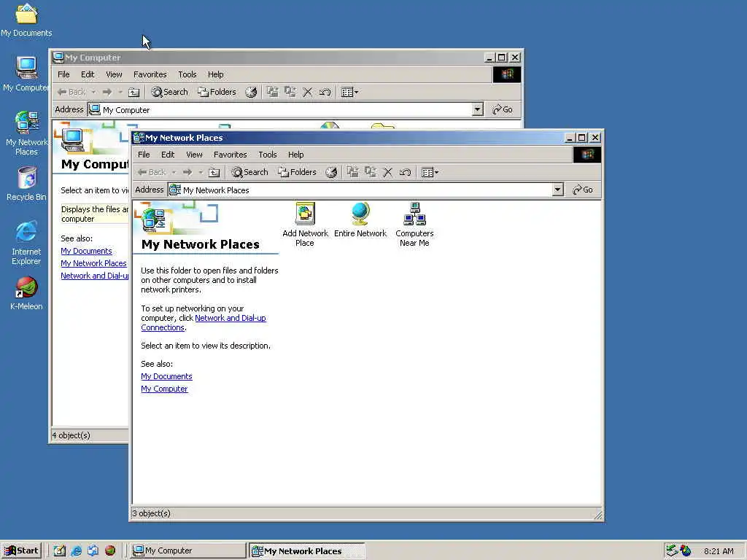Click Undo icon in My Computer toolbar
This screenshot has width=747, height=560.
click(325, 92)
